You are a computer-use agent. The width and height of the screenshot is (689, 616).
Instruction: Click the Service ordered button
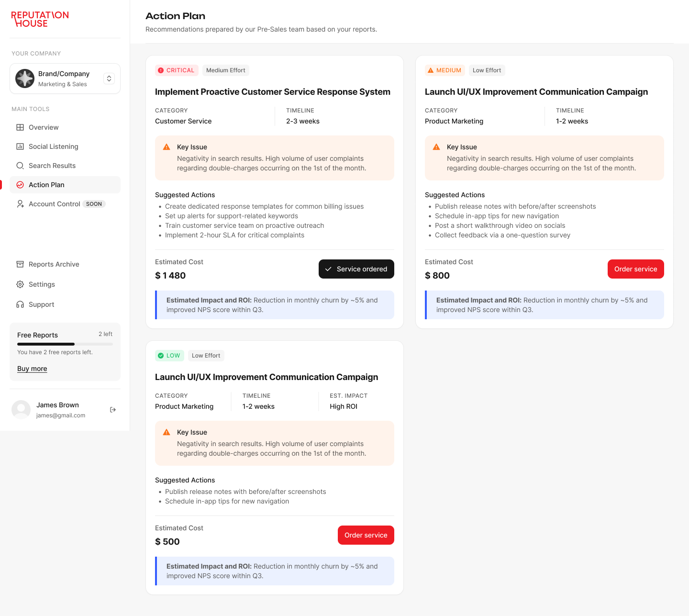pyautogui.click(x=356, y=269)
